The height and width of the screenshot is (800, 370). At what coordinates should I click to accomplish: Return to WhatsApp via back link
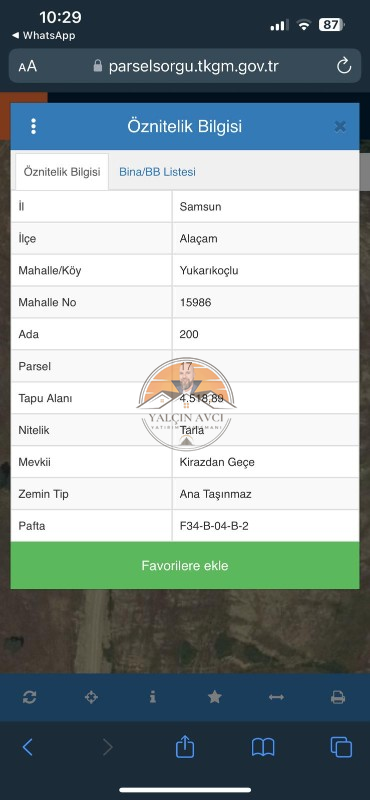[x=43, y=36]
